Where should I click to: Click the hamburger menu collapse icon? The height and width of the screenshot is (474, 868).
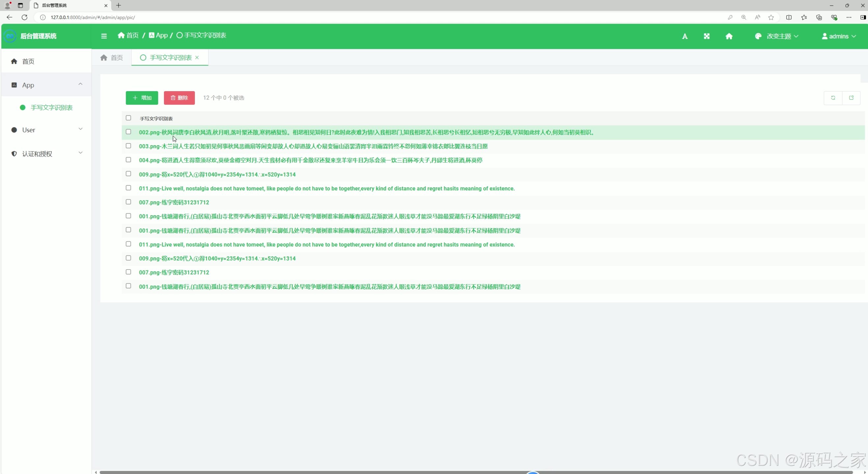pyautogui.click(x=104, y=36)
